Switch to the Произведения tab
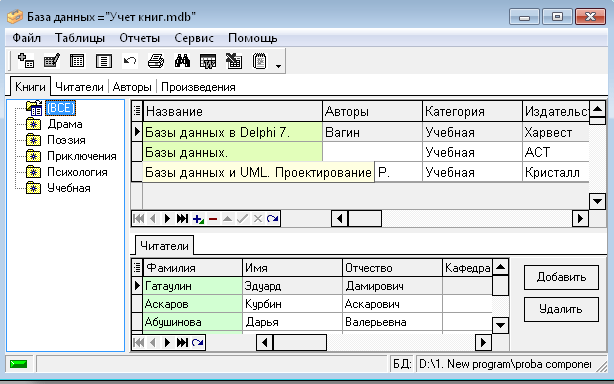This screenshot has width=614, height=384. click(198, 87)
